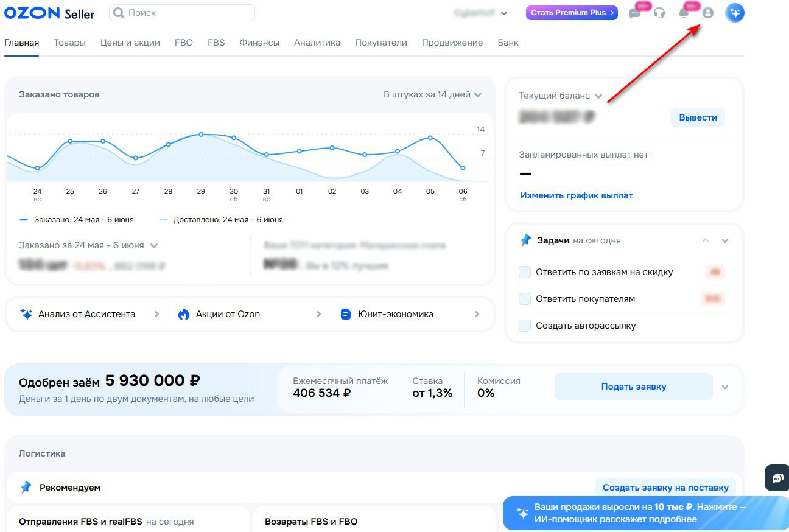789x532 pixels.
Task: Launch the AI assistant sparkle button
Action: pos(735,13)
